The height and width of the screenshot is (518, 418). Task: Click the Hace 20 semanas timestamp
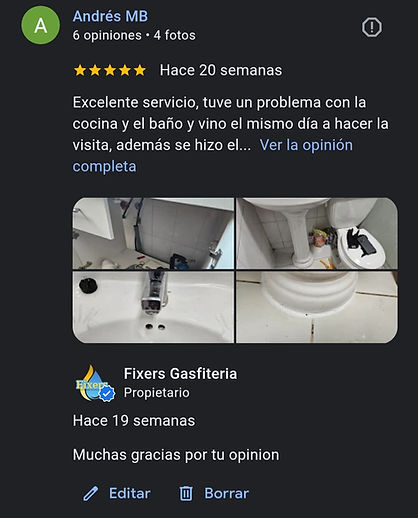(x=221, y=70)
